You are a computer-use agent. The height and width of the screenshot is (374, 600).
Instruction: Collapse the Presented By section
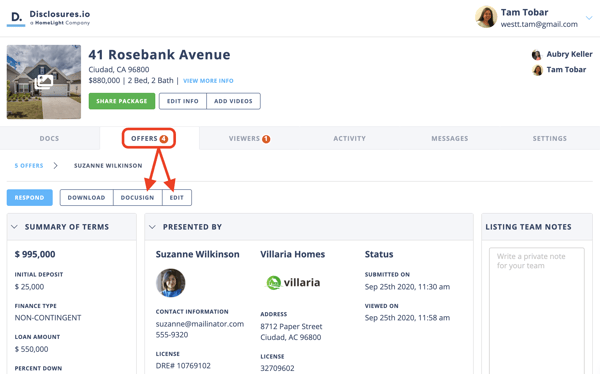152,227
